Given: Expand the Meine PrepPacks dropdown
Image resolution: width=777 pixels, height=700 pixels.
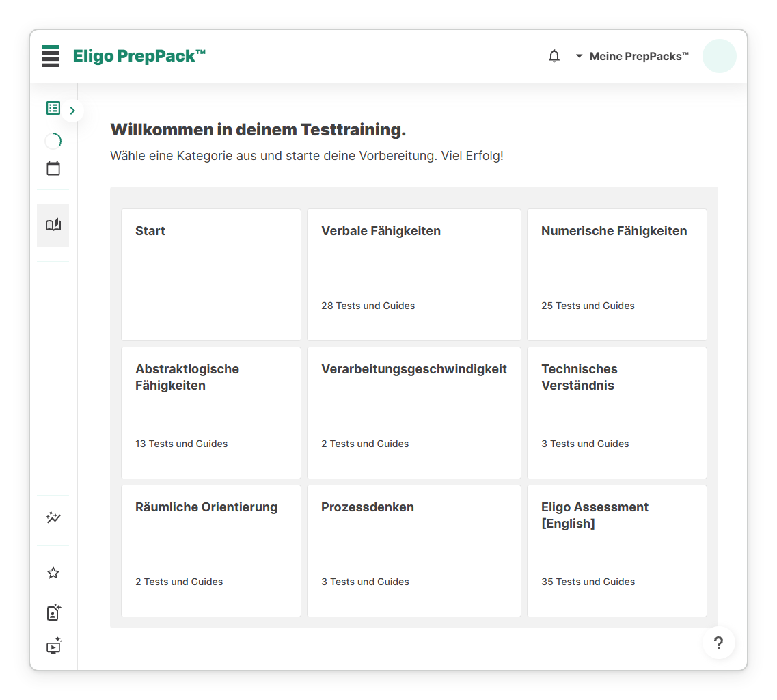Looking at the screenshot, I should [x=632, y=57].
